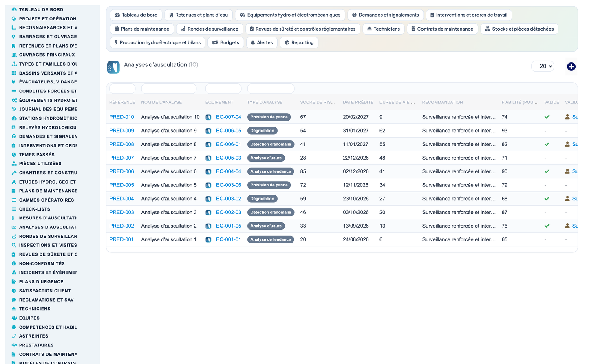Open Mesures d'auscultation sidebar icon

(14, 218)
